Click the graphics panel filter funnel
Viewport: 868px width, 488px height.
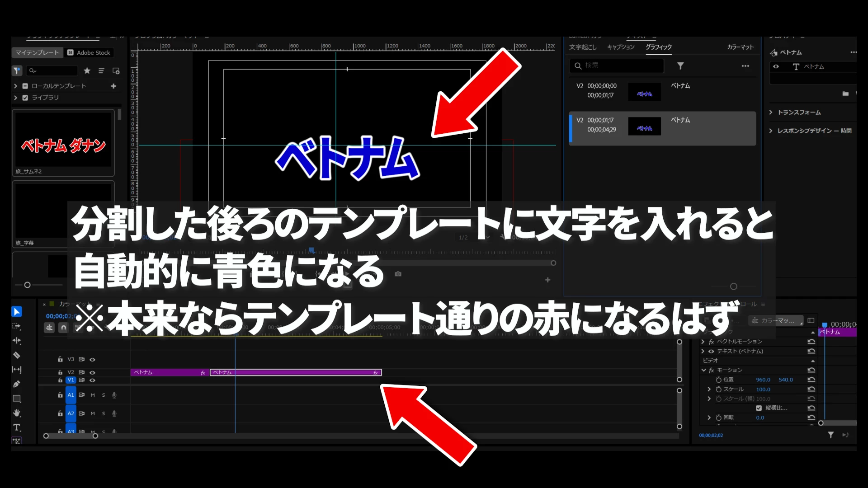(x=680, y=66)
